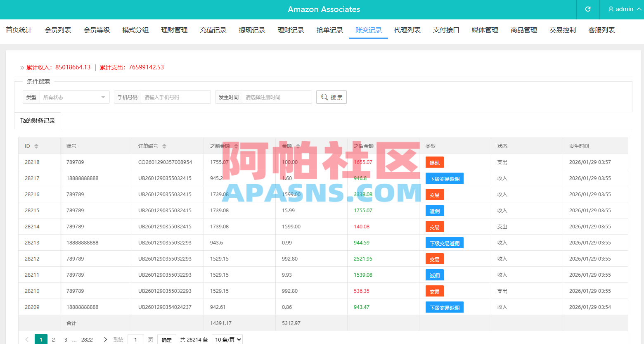Click the 交易 tag in row 28210

[x=435, y=291]
